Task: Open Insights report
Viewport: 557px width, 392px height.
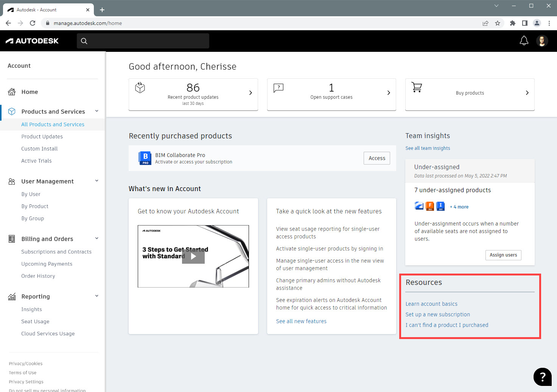Action: pos(31,309)
